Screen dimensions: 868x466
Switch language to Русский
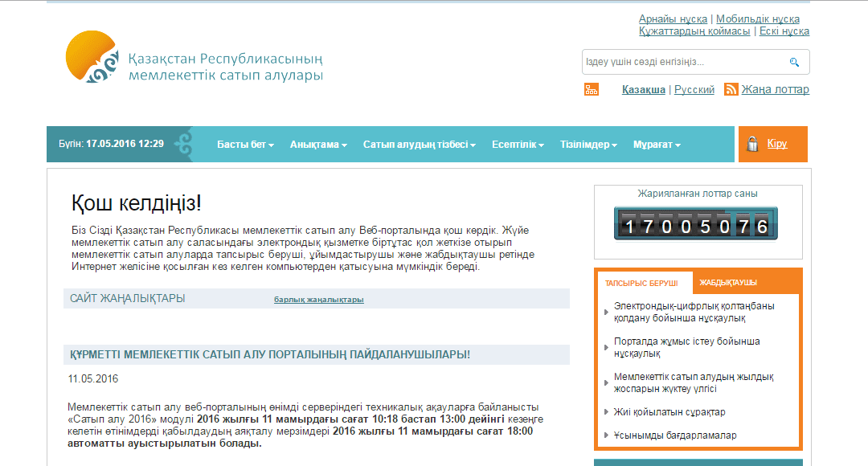pyautogui.click(x=694, y=90)
